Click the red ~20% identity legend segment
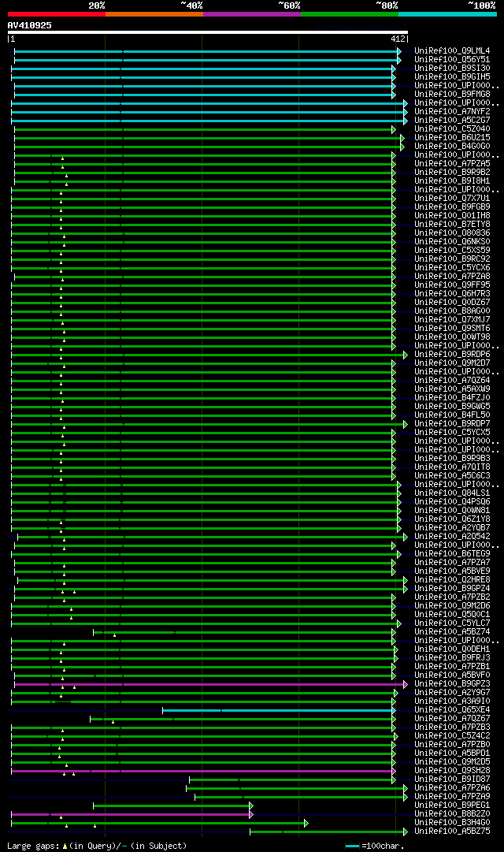 [x=57, y=14]
